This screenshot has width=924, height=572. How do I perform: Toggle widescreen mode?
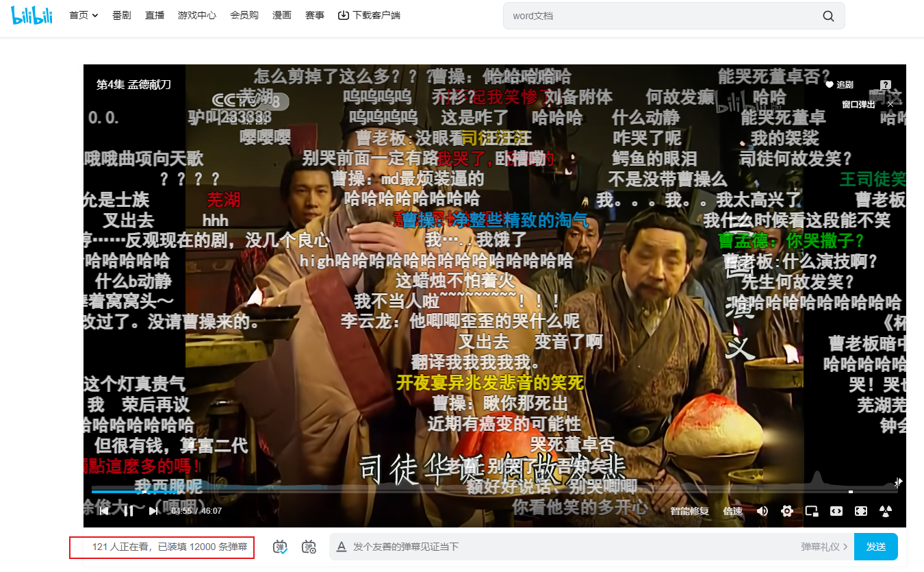(x=836, y=511)
